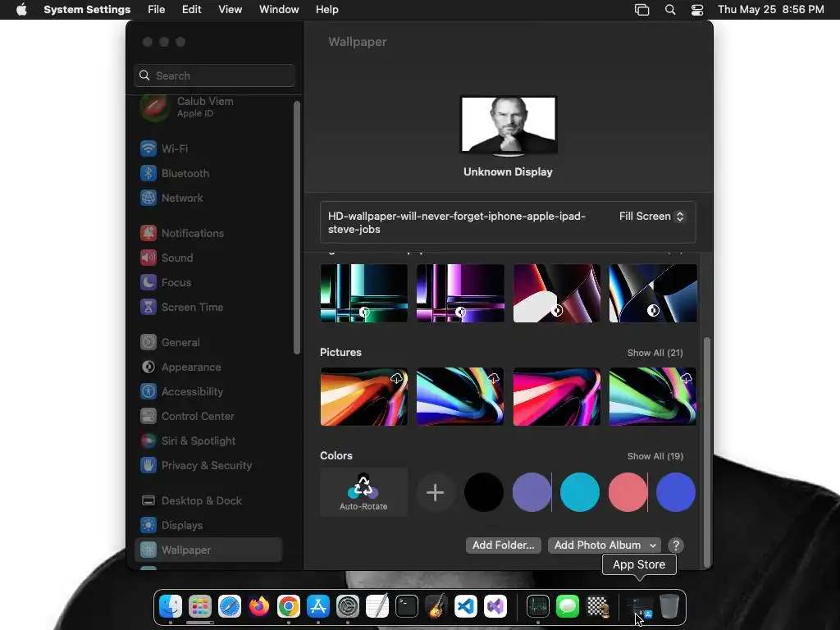Open Finder from the Dock
This screenshot has height=630, width=840.
click(171, 606)
